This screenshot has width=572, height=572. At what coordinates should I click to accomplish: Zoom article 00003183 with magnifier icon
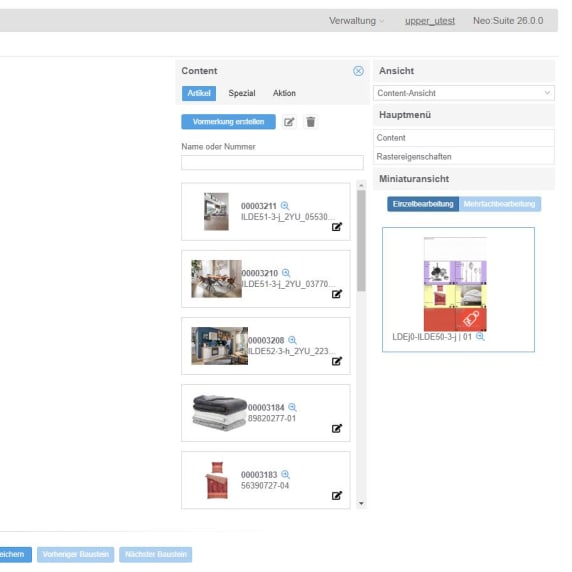(285, 474)
